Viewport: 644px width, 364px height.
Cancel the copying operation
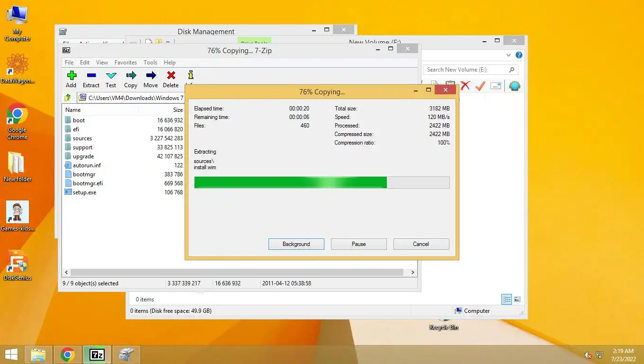click(421, 244)
